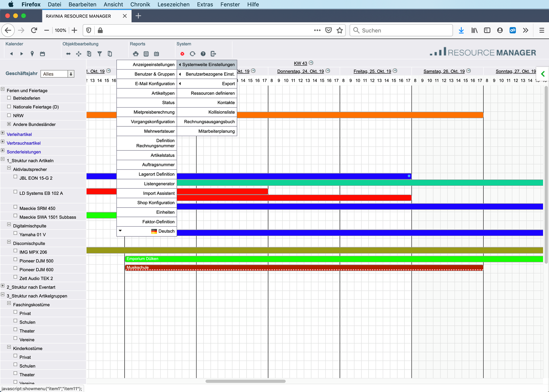
Task: Open the filter funnel icon
Action: pos(99,54)
